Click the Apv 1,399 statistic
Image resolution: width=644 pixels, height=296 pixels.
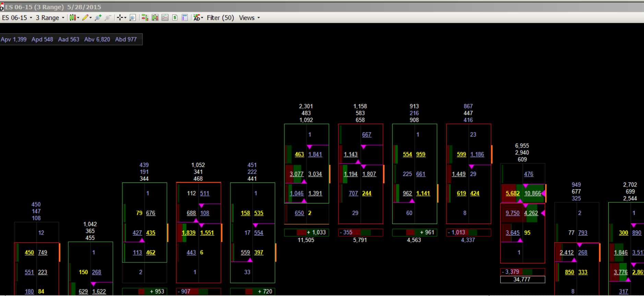tap(14, 39)
